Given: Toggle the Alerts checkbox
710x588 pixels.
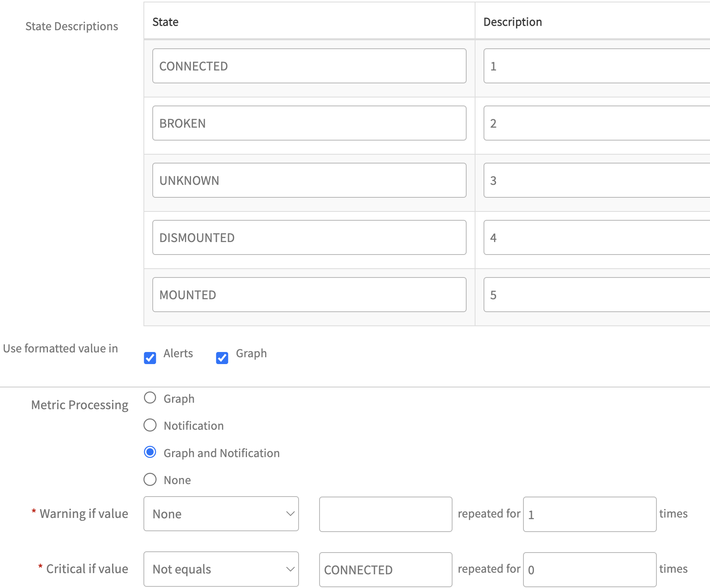Looking at the screenshot, I should tap(150, 358).
